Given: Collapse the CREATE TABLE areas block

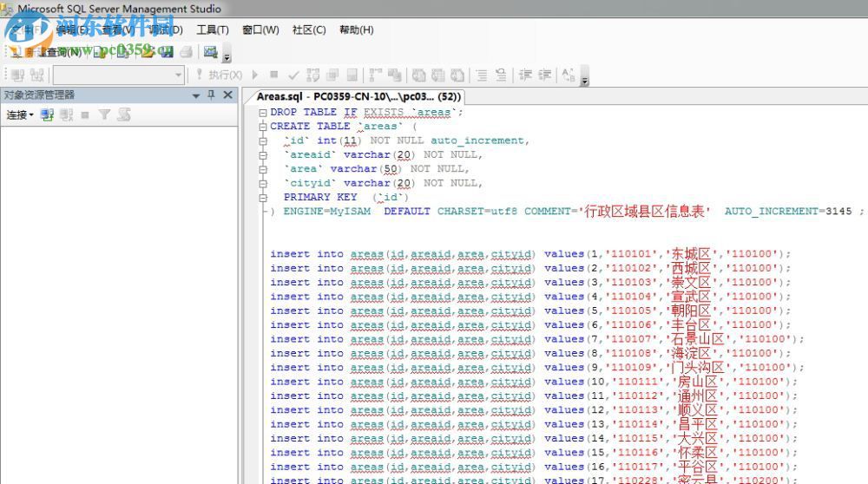Looking at the screenshot, I should coord(263,127).
